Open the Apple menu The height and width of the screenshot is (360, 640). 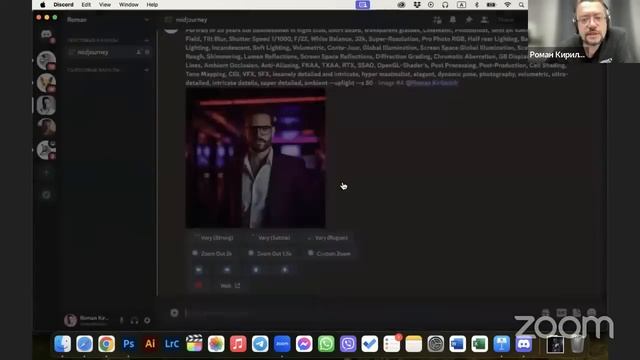pos(42,5)
